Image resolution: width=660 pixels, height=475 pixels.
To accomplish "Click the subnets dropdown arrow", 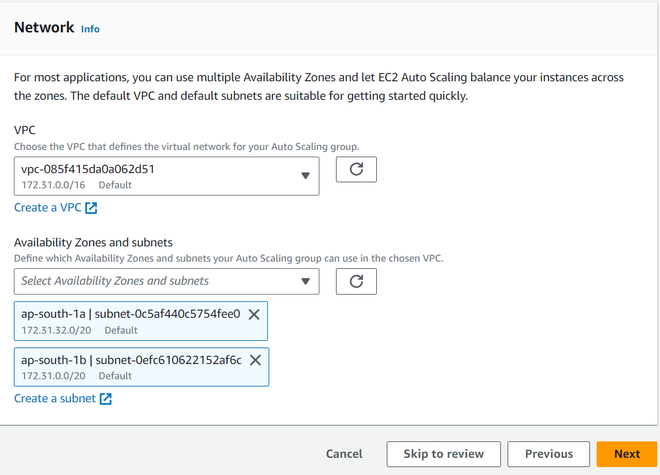I will 305,282.
